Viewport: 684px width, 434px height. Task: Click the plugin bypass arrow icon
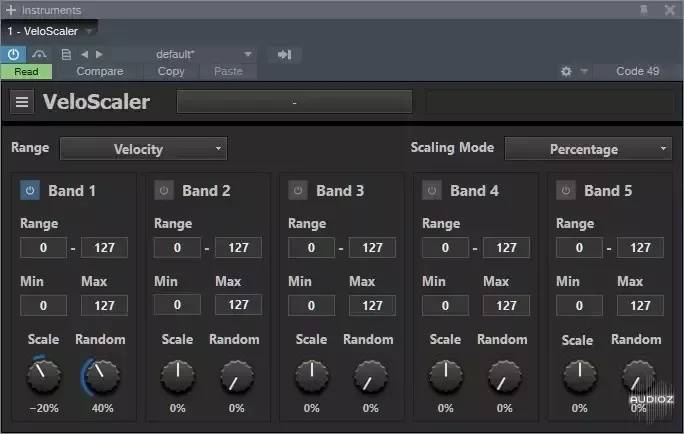284,55
